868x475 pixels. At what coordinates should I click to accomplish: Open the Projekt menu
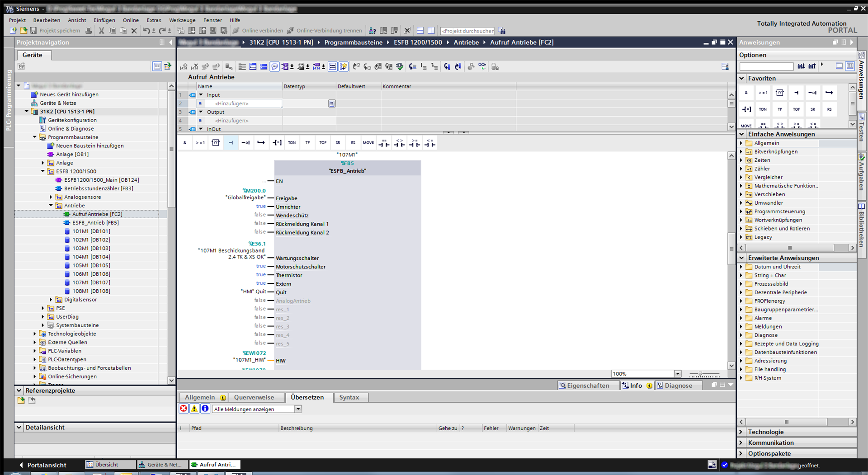point(17,20)
